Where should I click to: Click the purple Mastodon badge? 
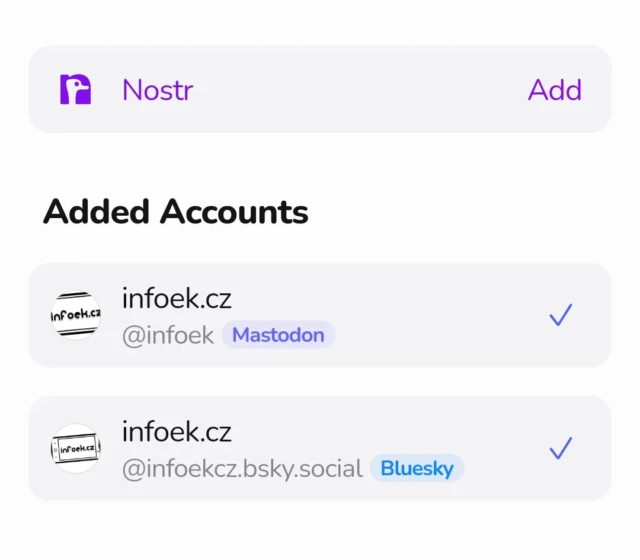[278, 335]
